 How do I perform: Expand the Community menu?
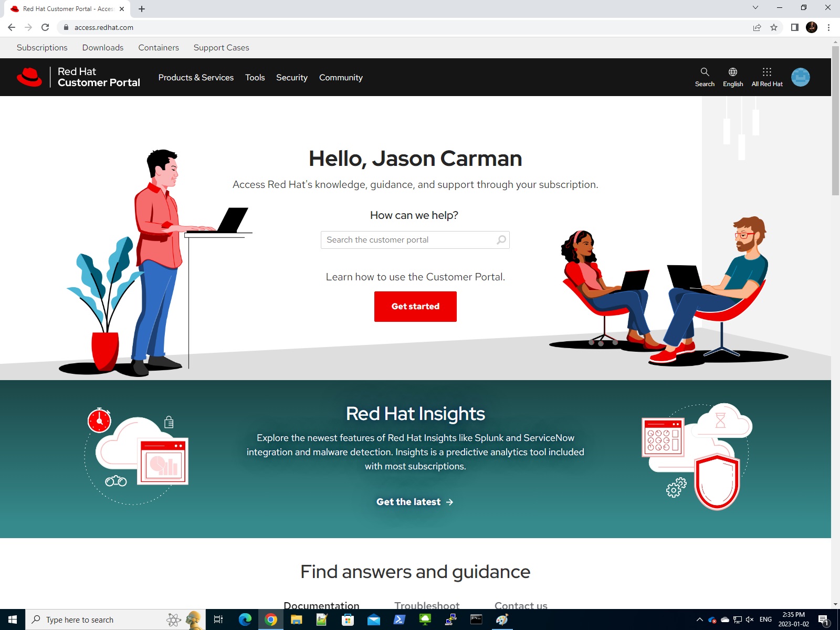coord(341,78)
